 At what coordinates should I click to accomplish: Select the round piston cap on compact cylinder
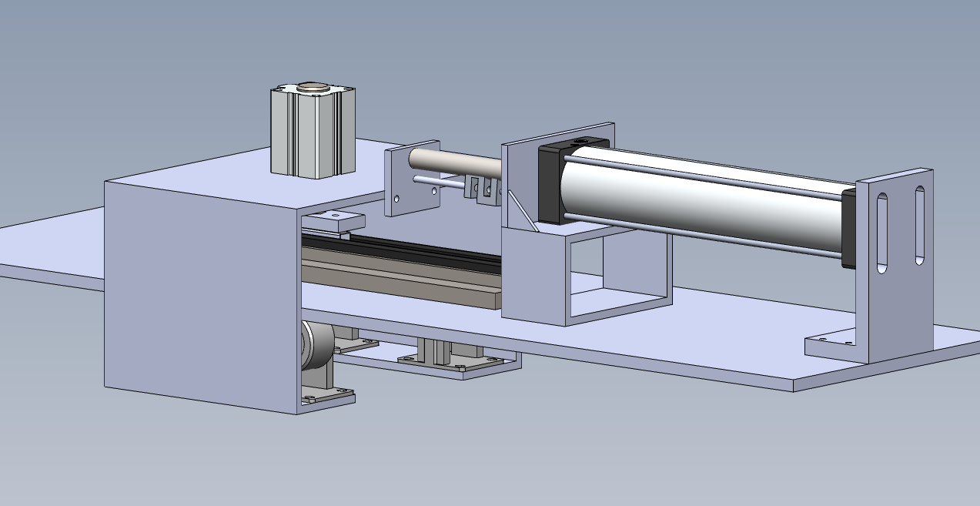click(313, 87)
